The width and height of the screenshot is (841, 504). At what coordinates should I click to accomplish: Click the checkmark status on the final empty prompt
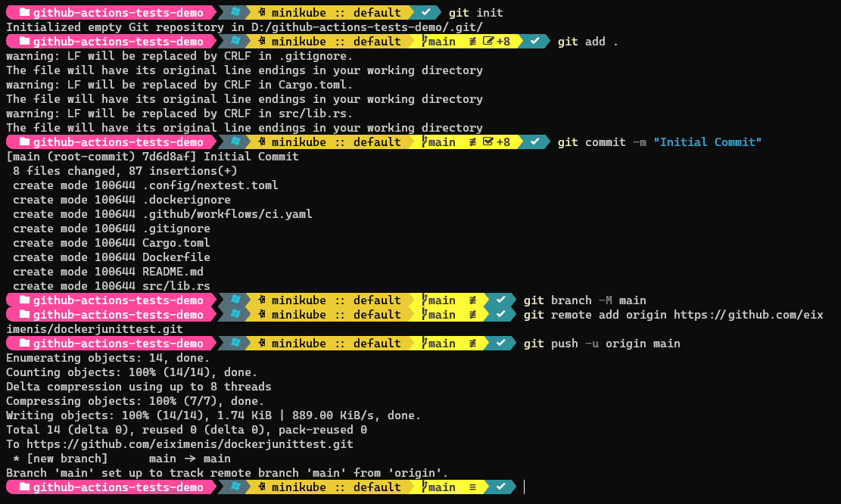click(500, 487)
